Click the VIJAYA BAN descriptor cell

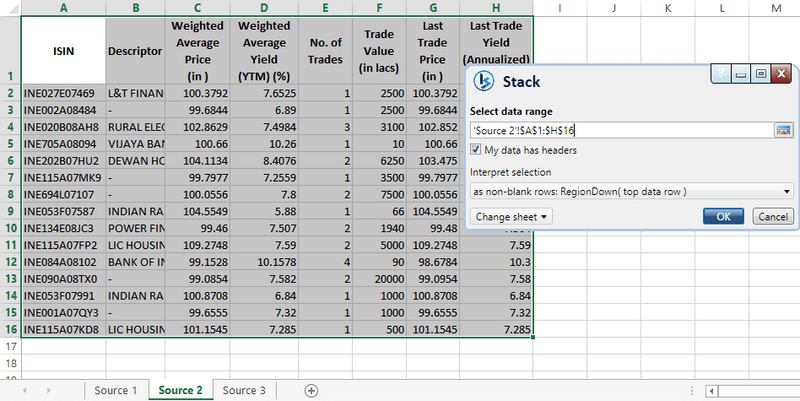click(135, 144)
